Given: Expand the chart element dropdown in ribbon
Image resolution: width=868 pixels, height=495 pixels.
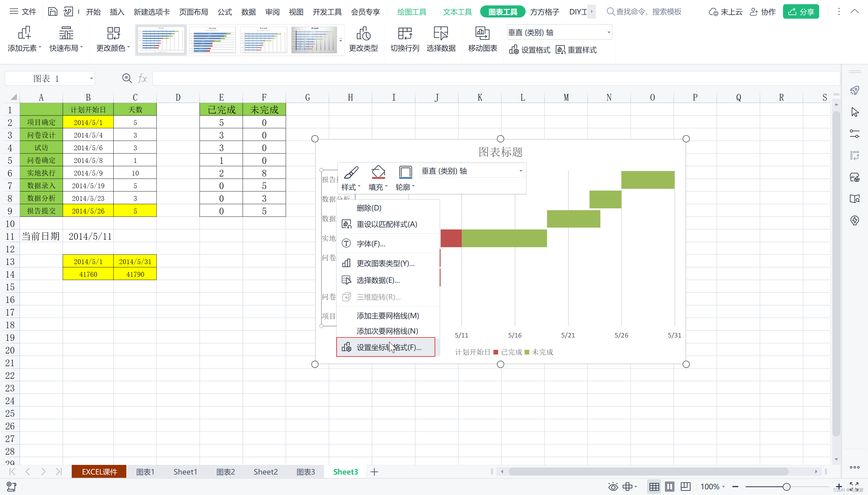Looking at the screenshot, I should (609, 33).
